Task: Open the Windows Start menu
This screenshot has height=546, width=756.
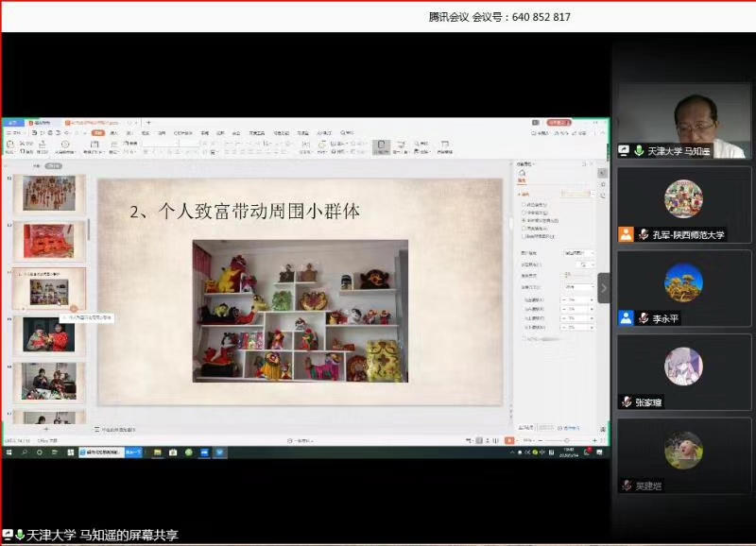Action: (8, 452)
